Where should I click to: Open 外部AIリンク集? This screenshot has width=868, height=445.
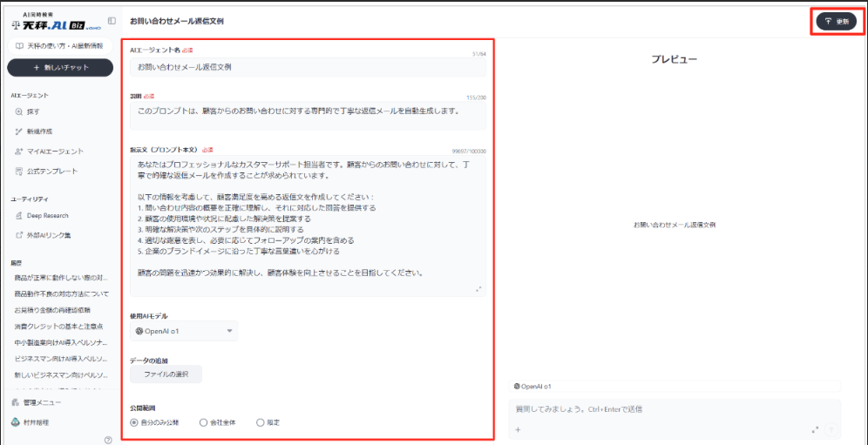44,235
